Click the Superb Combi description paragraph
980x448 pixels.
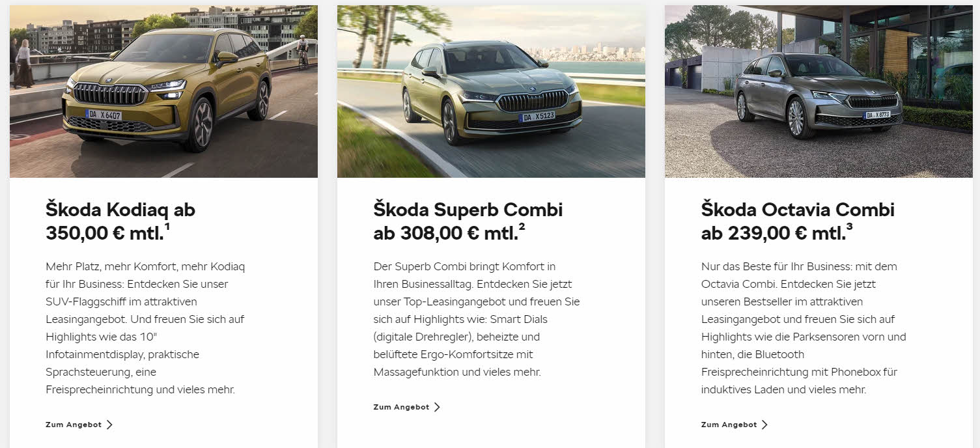click(x=476, y=319)
